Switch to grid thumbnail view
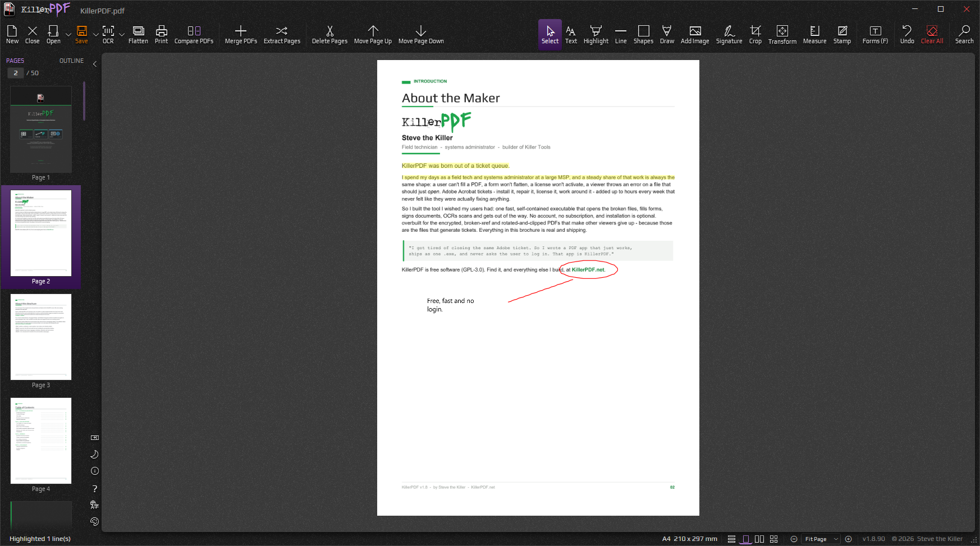980x546 pixels. tap(774, 539)
